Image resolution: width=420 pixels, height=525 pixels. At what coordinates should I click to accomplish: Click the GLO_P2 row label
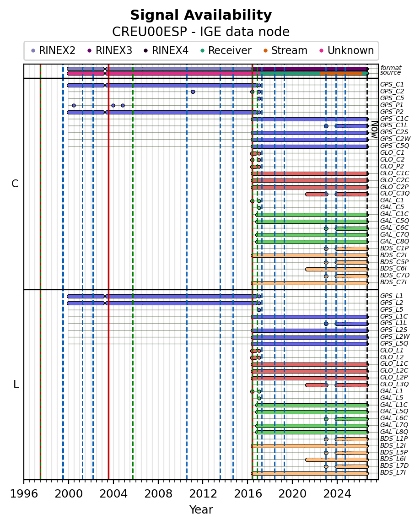point(392,167)
